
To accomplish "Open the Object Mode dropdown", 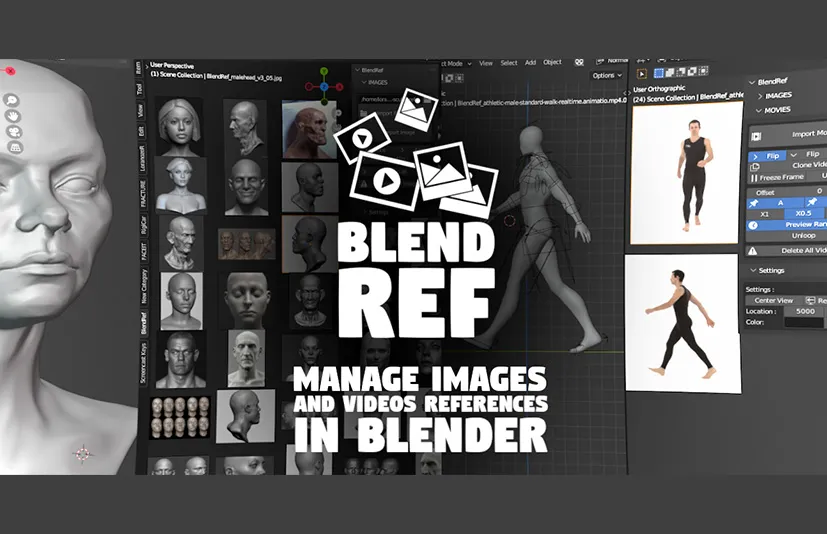I will (455, 64).
